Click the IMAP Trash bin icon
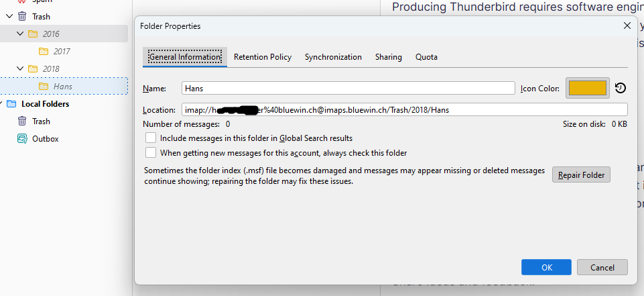The image size is (644, 296). pyautogui.click(x=22, y=16)
